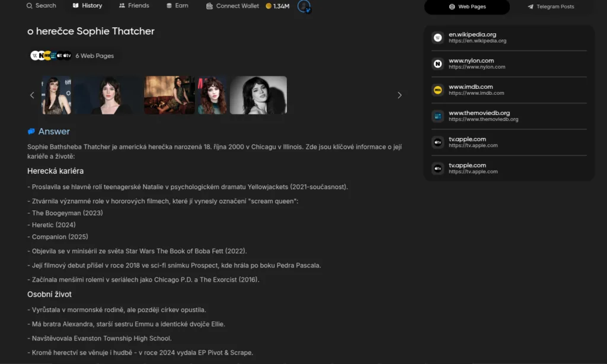Open the History menu item

point(88,6)
